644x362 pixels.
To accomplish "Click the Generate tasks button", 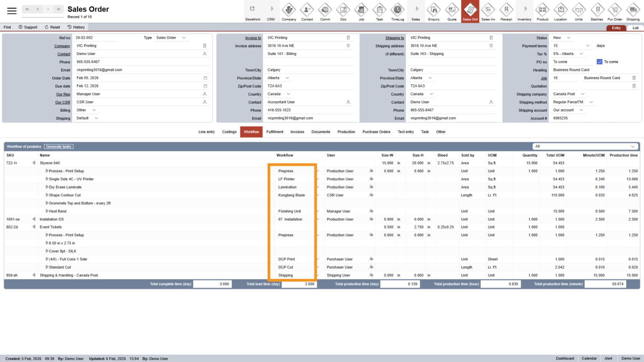I will pyautogui.click(x=59, y=146).
